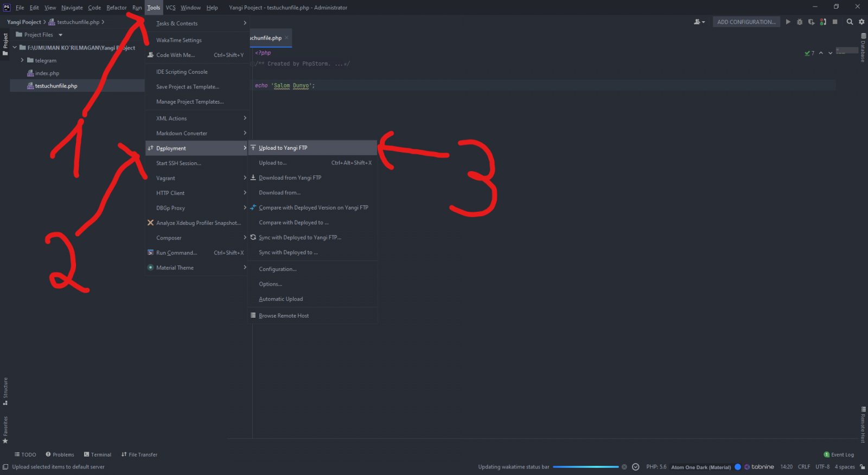Expand Composer submenu

pos(197,238)
